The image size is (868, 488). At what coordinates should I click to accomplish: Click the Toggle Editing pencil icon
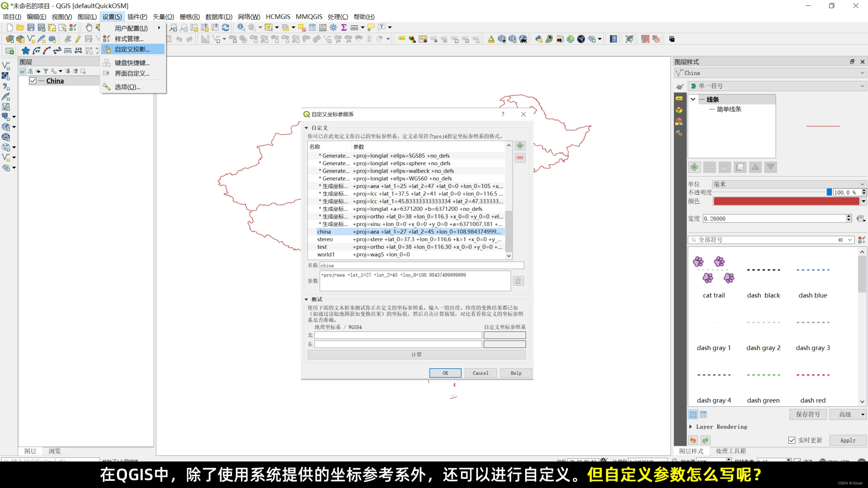coord(78,39)
